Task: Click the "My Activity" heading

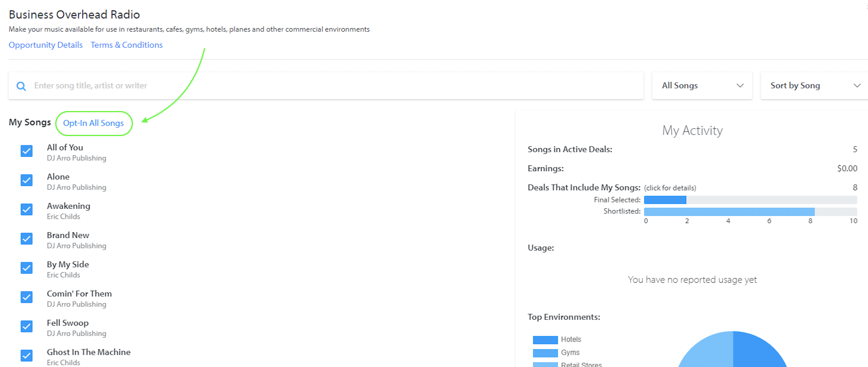Action: (x=692, y=130)
